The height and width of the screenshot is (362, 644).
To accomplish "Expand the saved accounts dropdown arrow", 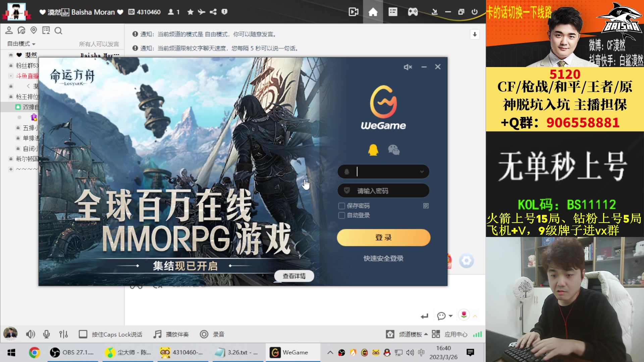I will [x=422, y=172].
